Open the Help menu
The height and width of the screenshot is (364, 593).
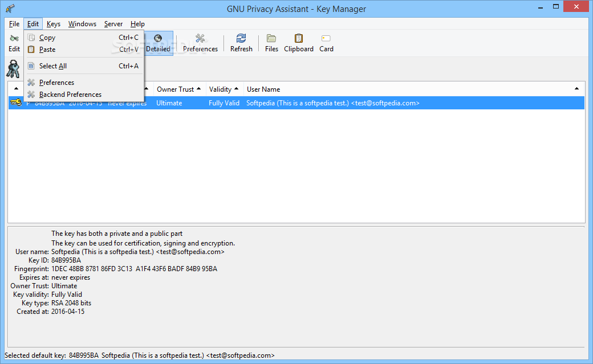[137, 24]
